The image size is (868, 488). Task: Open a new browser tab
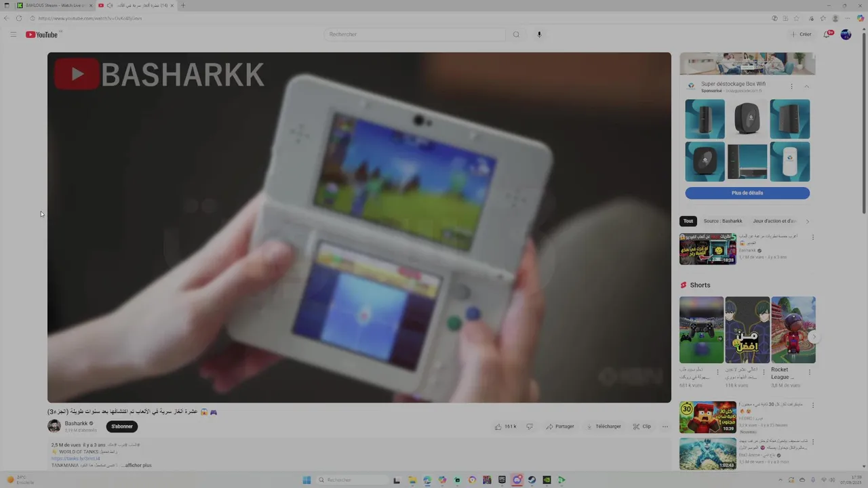tap(182, 5)
